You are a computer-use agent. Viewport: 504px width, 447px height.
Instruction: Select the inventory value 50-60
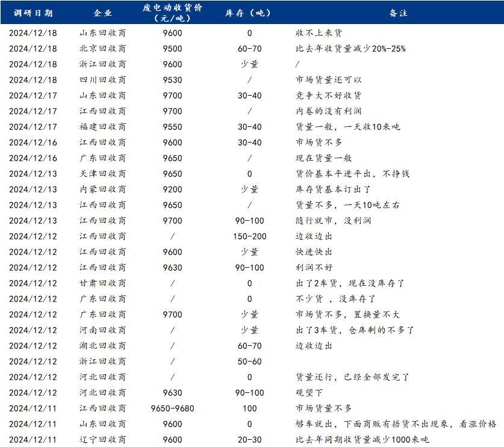[249, 362]
